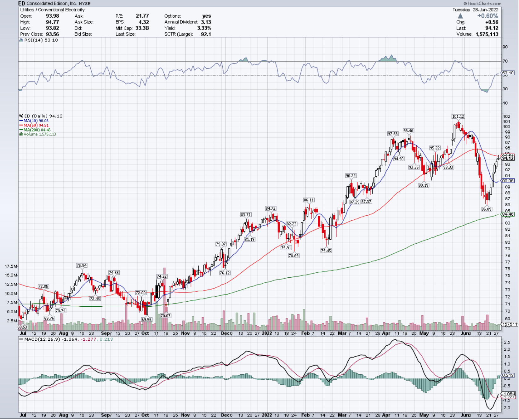
Task: Click the 86.11 February price label
Action: click(309, 200)
